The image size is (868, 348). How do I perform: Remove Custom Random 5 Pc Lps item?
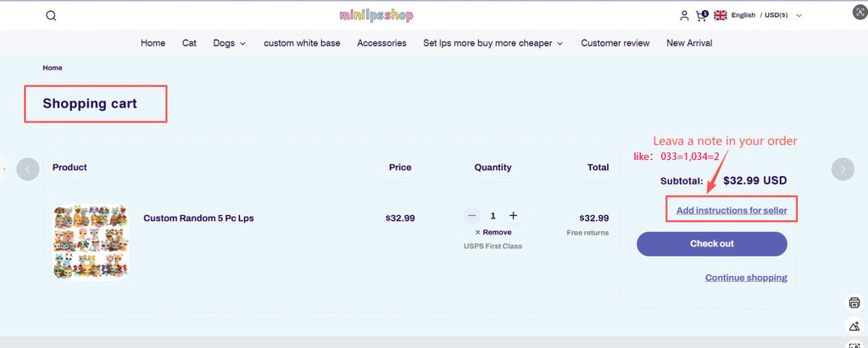click(493, 232)
